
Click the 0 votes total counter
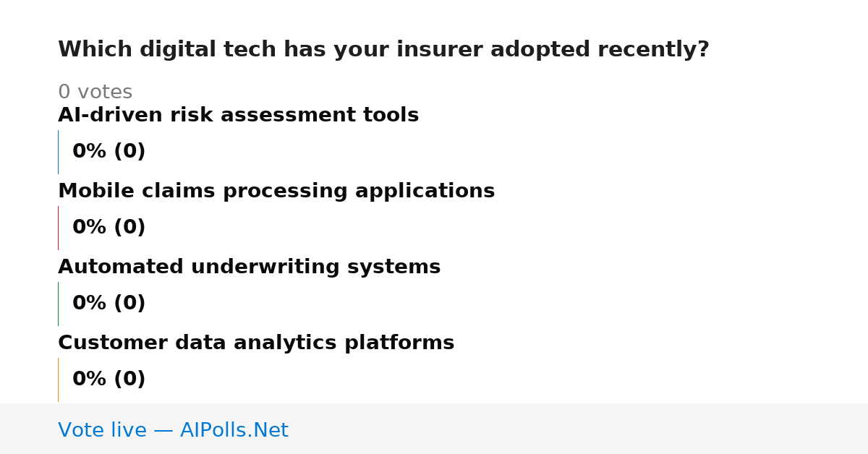(95, 93)
